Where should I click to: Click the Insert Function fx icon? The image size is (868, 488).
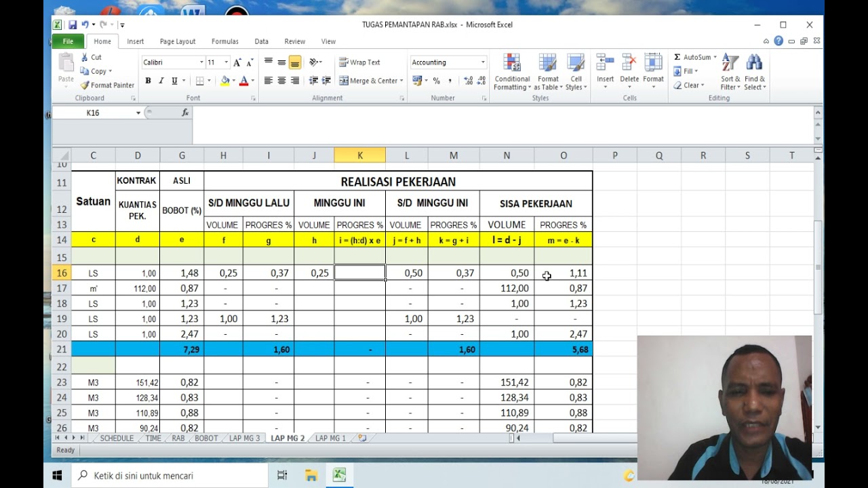(185, 113)
